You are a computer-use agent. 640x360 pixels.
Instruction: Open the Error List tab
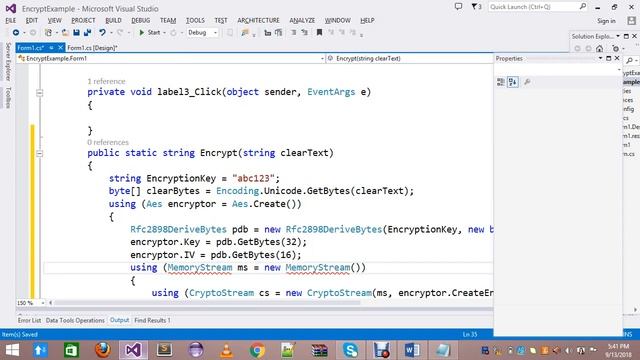point(29,320)
